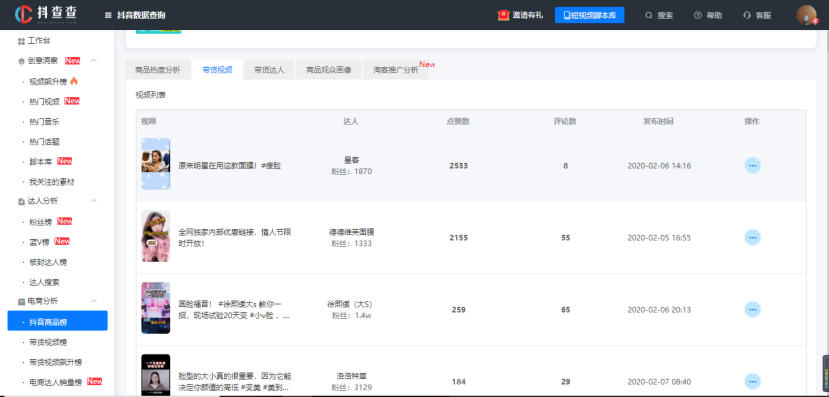Open 电商达人销量榜 in sidebar
The image size is (829, 397).
tap(56, 382)
